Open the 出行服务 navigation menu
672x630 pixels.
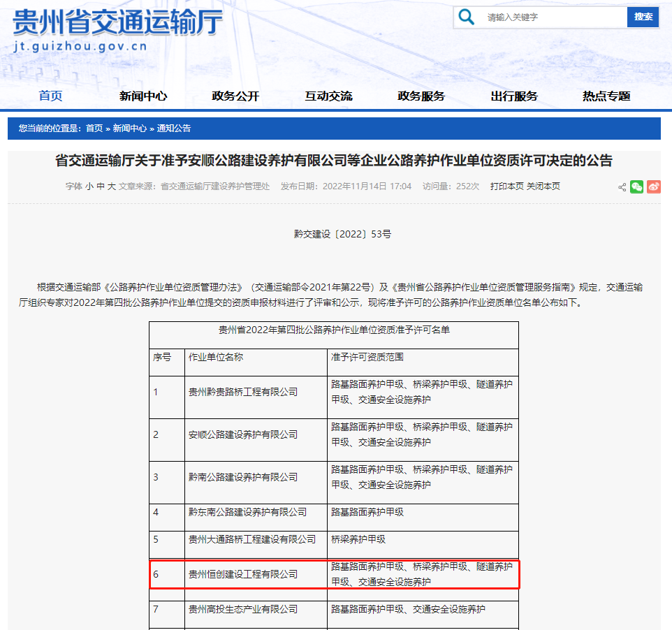click(514, 96)
